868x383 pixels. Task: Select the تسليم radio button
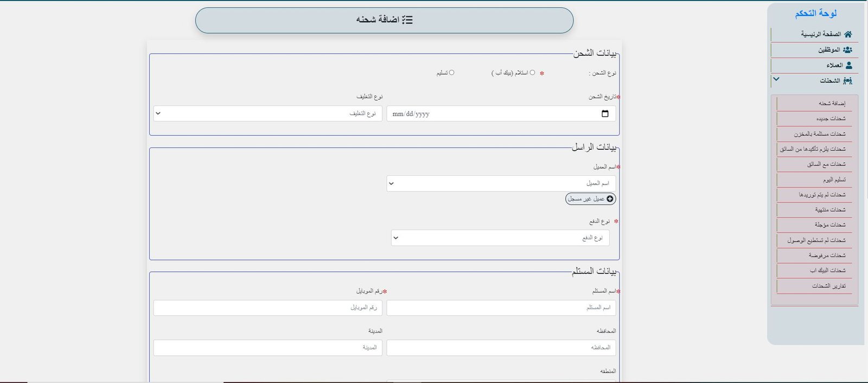coord(451,73)
